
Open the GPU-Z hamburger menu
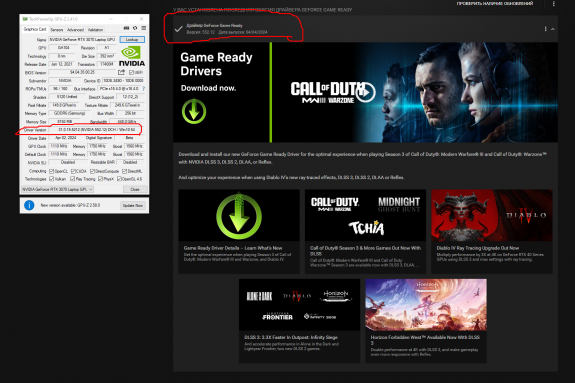(144, 28)
